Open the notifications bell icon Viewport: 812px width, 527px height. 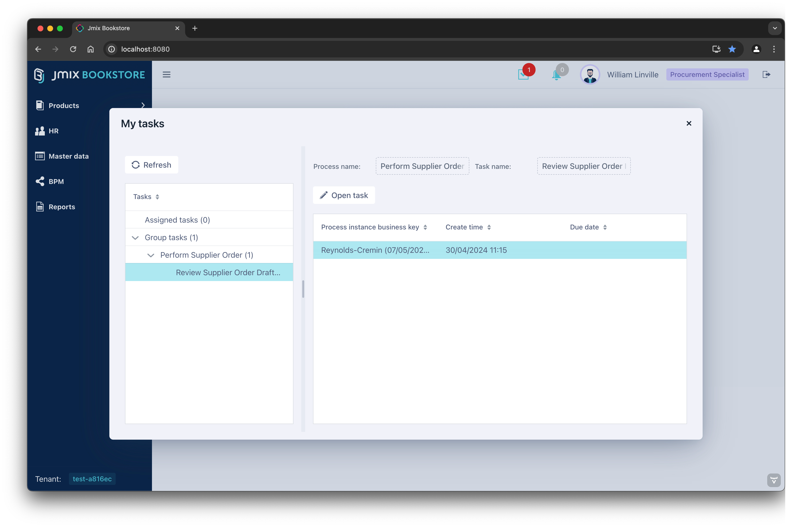click(x=556, y=75)
